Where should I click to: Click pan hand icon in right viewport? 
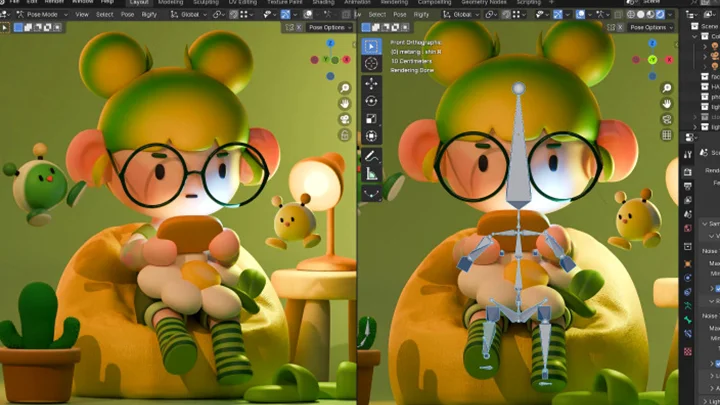coord(667,103)
